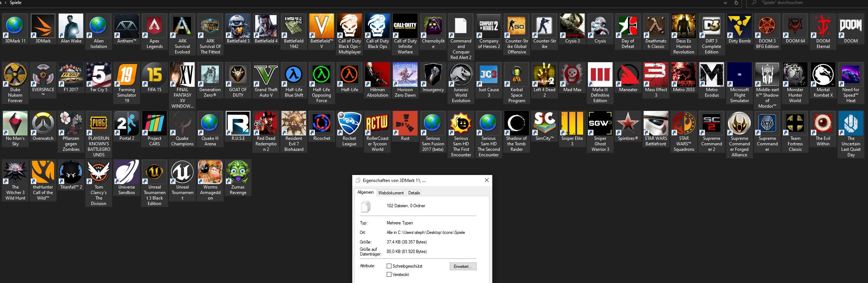This screenshot has width=868, height=283.
Task: Click the 'Spiele' durchsuchen search field
Action: tap(806, 3)
